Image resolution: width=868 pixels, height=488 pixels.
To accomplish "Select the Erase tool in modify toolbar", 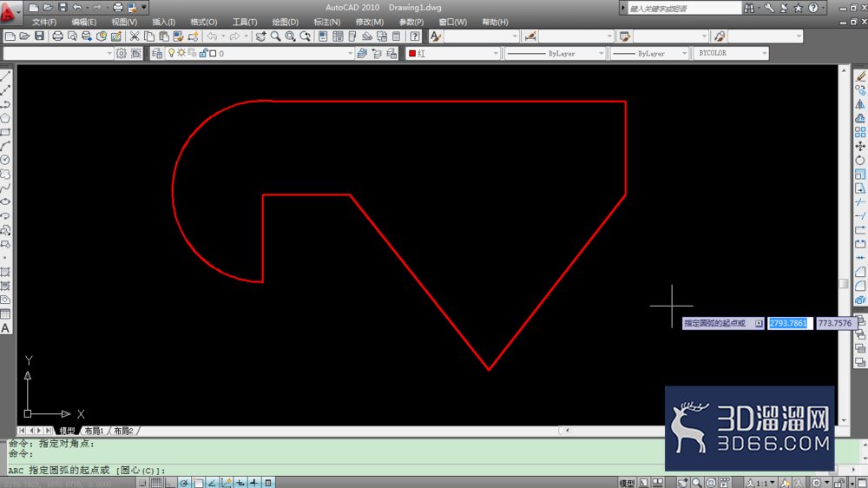I will pos(860,76).
